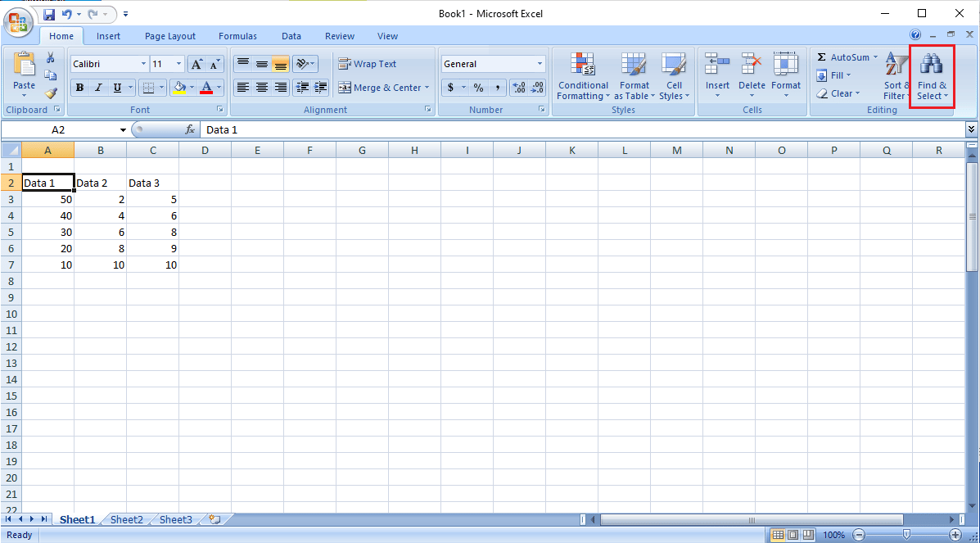Open the Calibri font name dropdown

[144, 64]
